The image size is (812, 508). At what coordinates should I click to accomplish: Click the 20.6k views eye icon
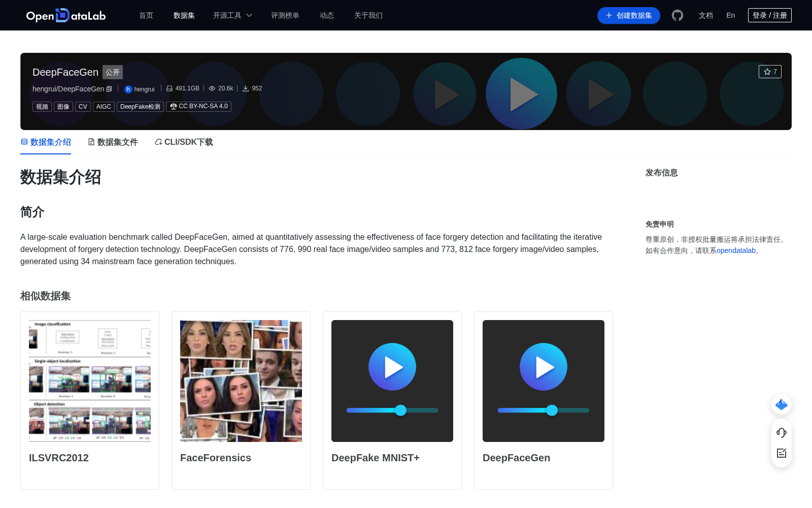(212, 88)
